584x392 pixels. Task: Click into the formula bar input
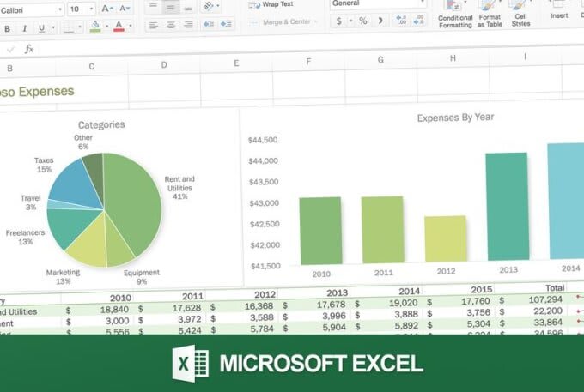point(309,45)
